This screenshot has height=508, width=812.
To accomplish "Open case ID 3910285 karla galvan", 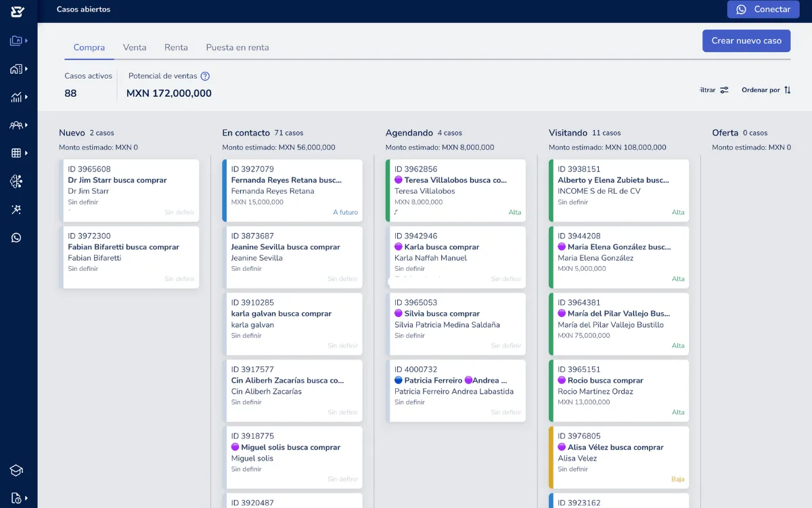I will [x=293, y=324].
